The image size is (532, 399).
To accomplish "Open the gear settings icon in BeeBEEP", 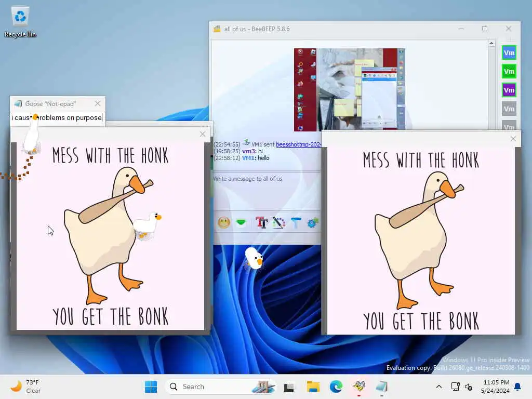I will [x=312, y=222].
